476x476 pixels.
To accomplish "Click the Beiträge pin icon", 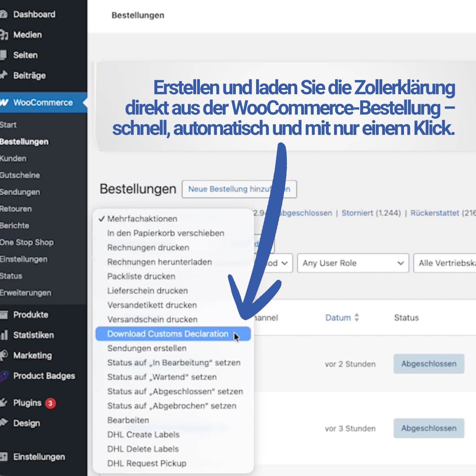I will [4, 75].
